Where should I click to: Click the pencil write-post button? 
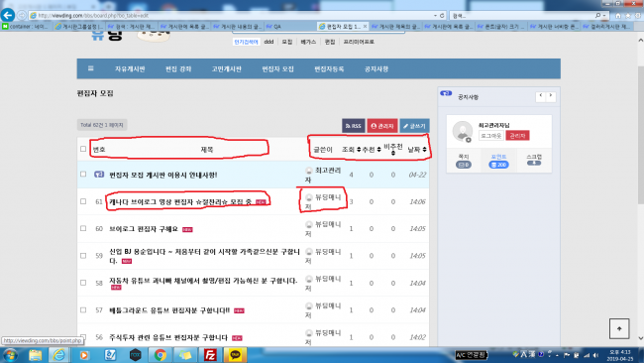(414, 126)
